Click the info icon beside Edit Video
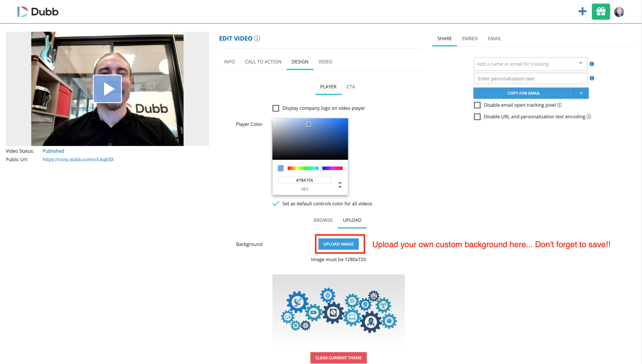Viewport: 642px width, 364px height. coord(257,38)
